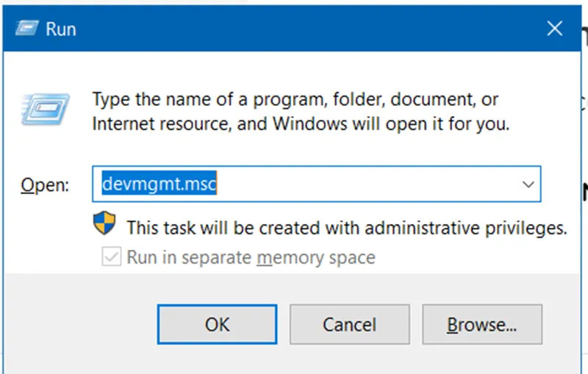
Task: Click the Run icon in title bar
Action: [27, 28]
